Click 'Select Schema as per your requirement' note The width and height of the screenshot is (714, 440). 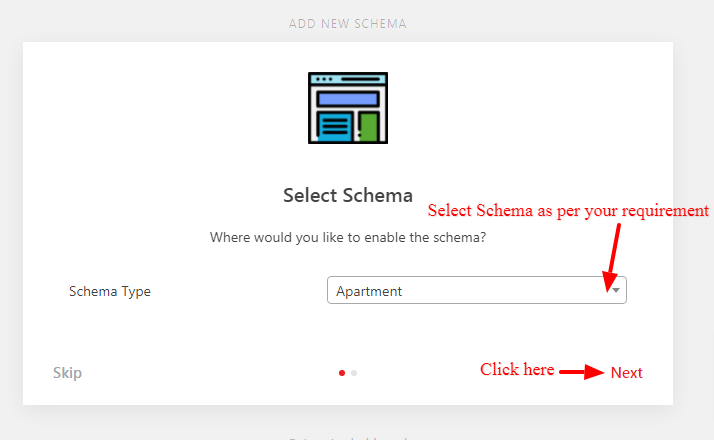point(568,211)
